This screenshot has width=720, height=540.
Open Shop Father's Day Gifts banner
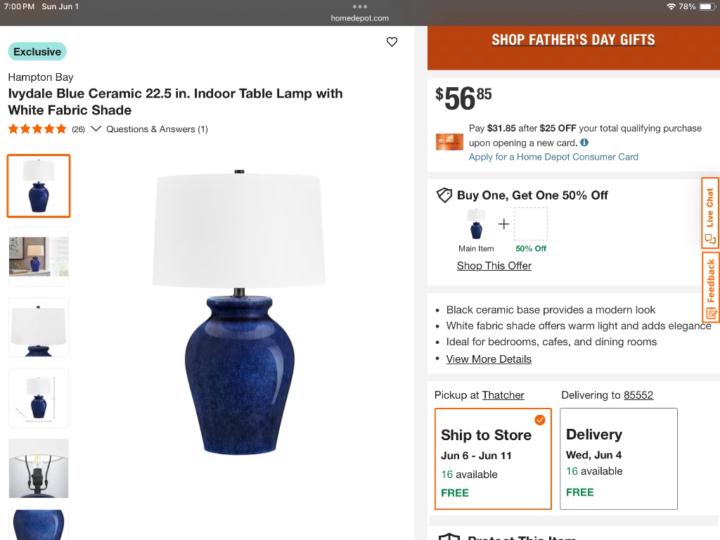(x=573, y=40)
